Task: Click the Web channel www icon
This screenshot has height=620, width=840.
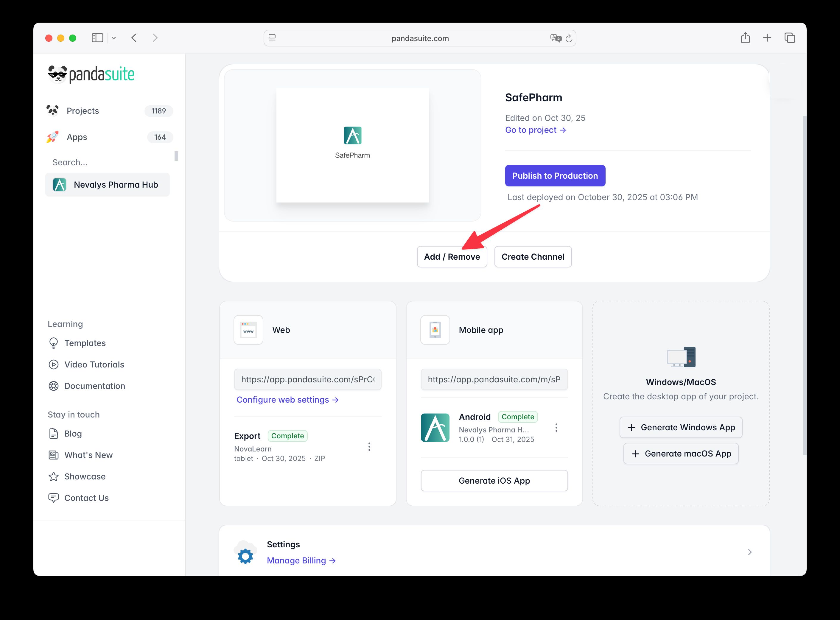Action: tap(248, 330)
